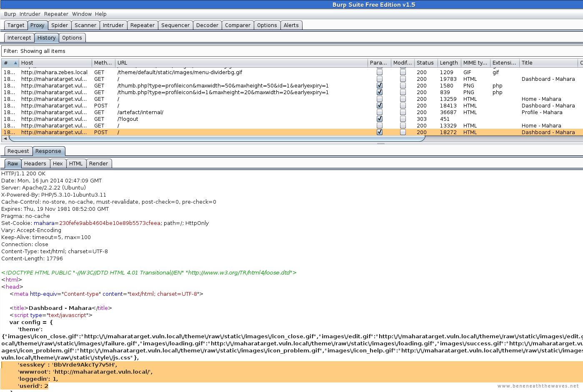Click the Filter: Showing all items bar
Image resolution: width=583 pixels, height=392 pixels.
[292, 51]
